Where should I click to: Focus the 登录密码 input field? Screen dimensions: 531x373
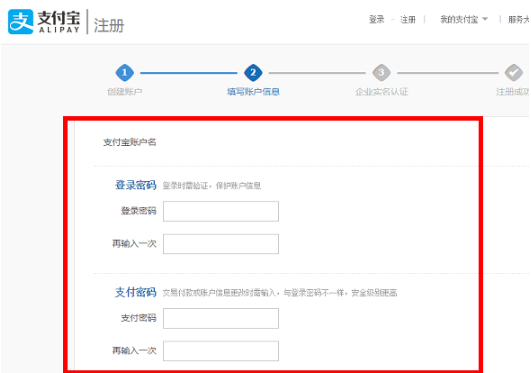221,211
